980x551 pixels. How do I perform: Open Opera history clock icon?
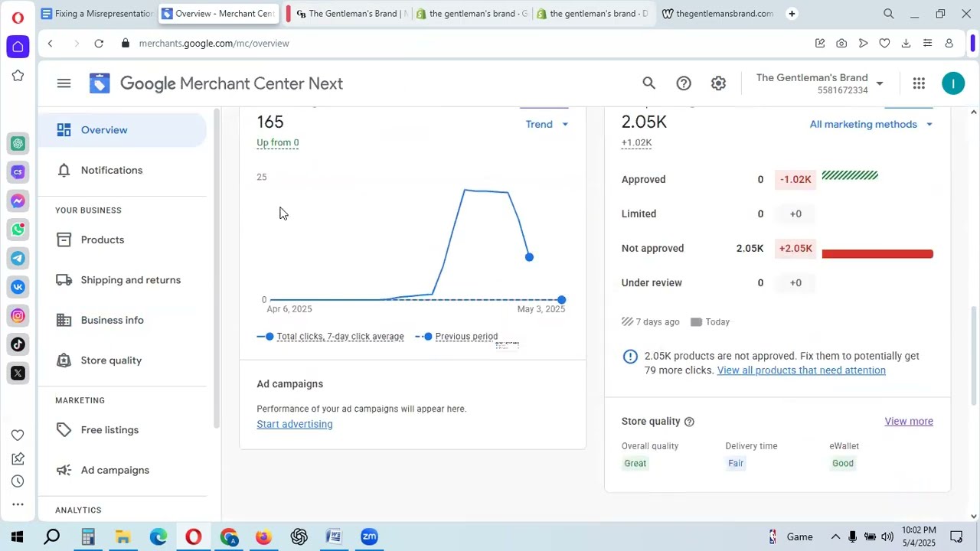(x=18, y=481)
